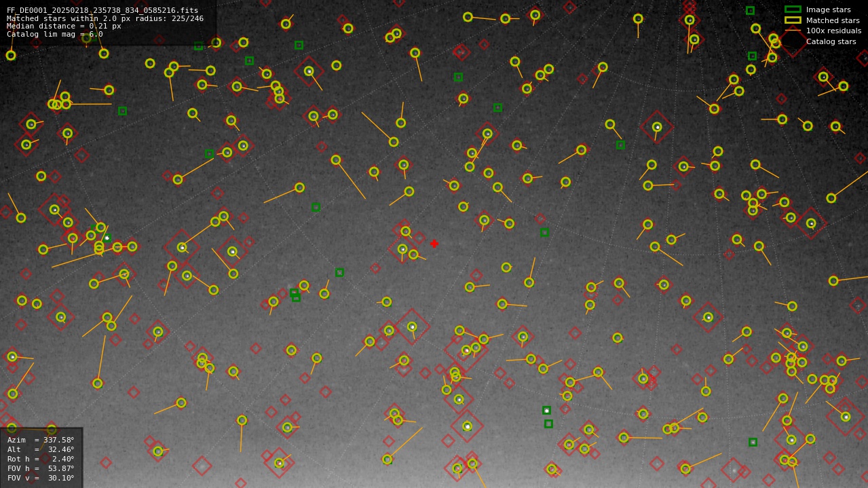Click the 'Azim = 337.58°' value
This screenshot has width=868, height=488.
[41, 440]
